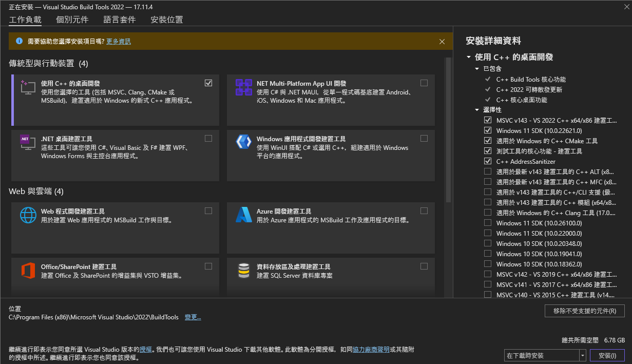Check 適用於最新 v143 建置工具的 C++ ALT
The image size is (632, 364).
pyautogui.click(x=488, y=171)
